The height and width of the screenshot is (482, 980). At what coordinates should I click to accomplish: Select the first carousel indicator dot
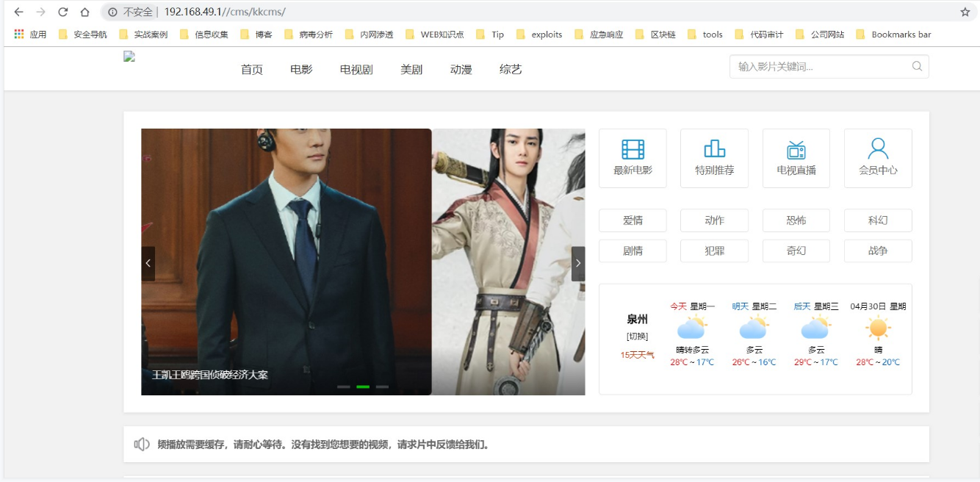click(344, 386)
